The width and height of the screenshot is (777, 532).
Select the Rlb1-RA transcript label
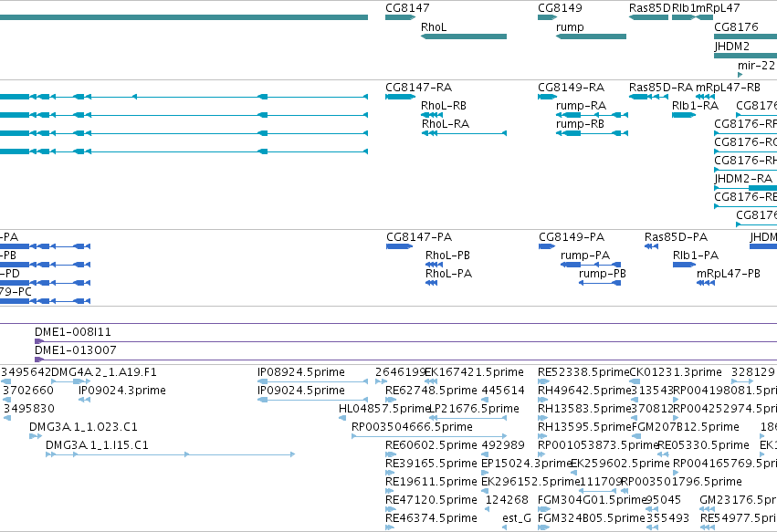(x=695, y=106)
